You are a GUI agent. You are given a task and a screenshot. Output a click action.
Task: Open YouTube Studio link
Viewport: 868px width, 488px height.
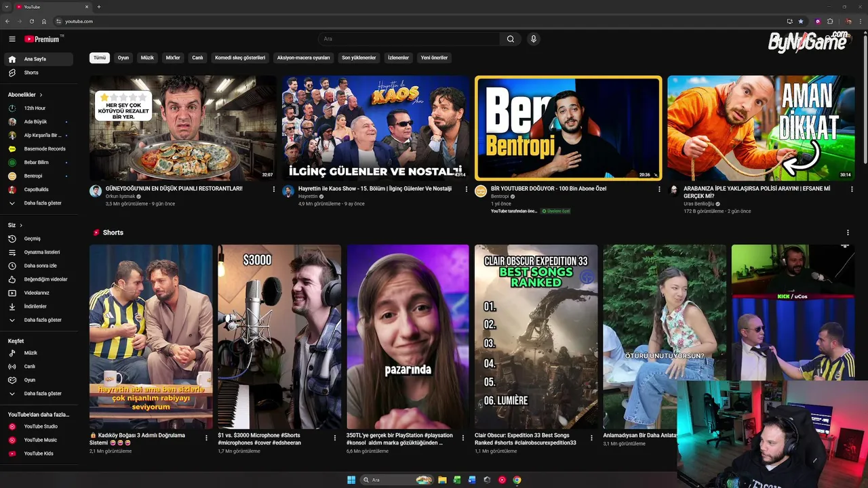tap(38, 426)
